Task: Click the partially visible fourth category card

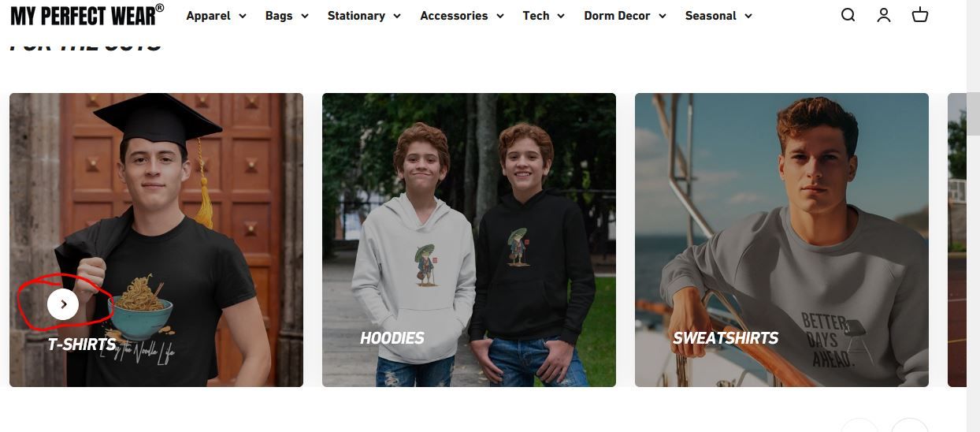Action: (956, 240)
